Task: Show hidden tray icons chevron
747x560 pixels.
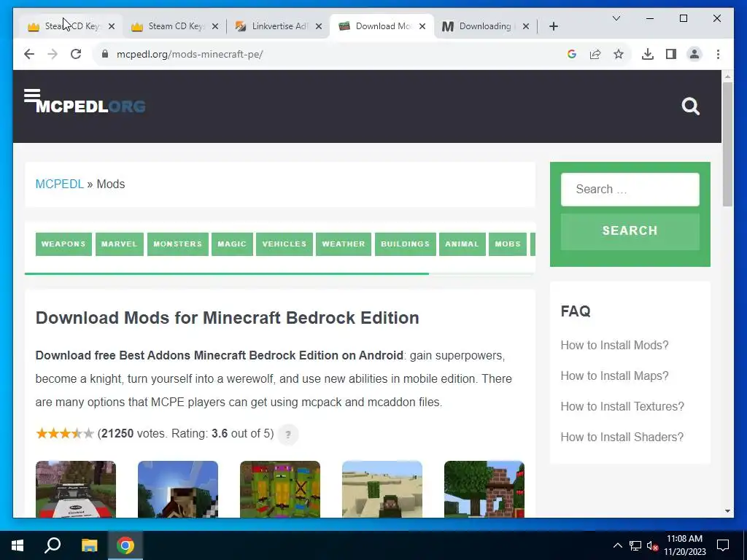Action: tap(617, 545)
